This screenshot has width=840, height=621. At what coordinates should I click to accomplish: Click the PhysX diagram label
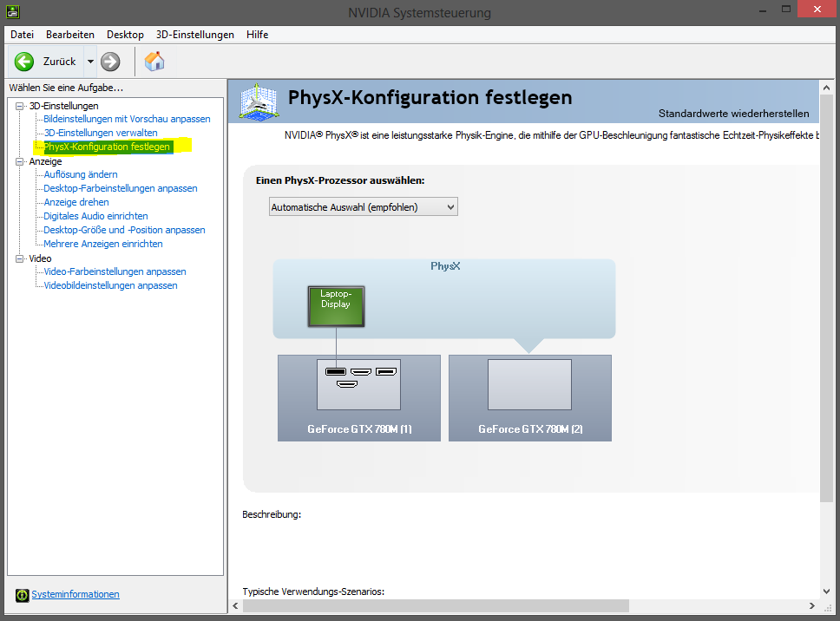click(445, 266)
